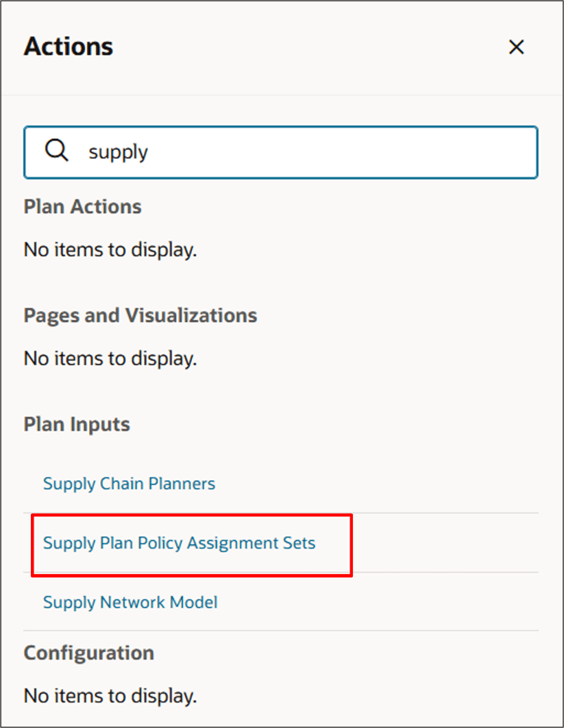The height and width of the screenshot is (728, 564).
Task: Click inside the search input field
Action: pyautogui.click(x=274, y=152)
